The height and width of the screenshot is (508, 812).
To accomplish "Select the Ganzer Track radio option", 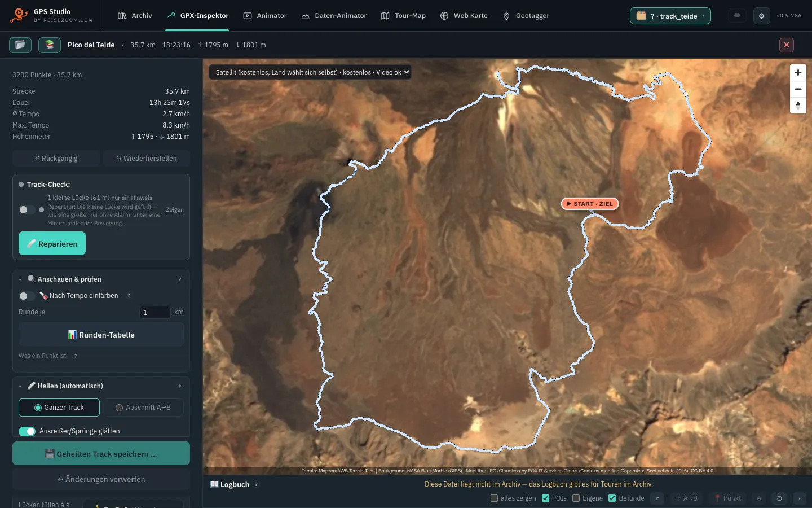I will (x=59, y=408).
